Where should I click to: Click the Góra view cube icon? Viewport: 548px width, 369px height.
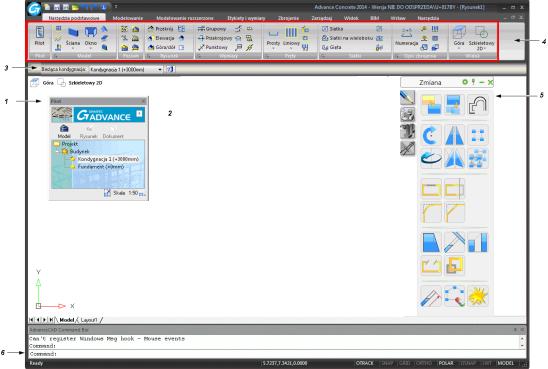coord(459,36)
